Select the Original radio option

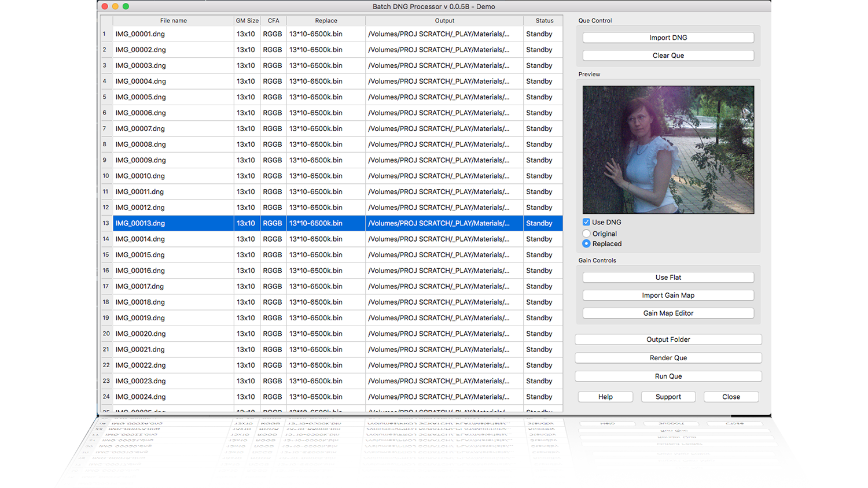click(x=586, y=234)
